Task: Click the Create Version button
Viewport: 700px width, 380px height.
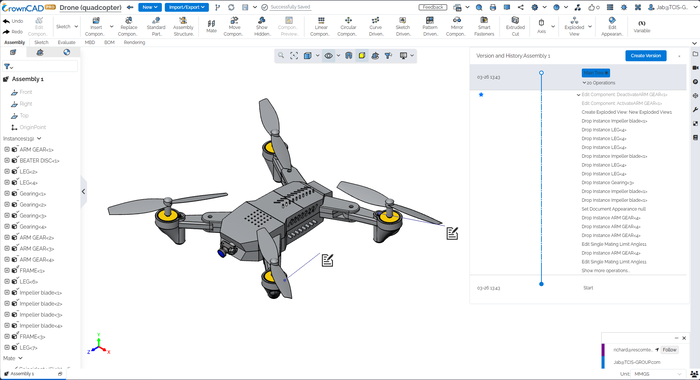Action: coord(646,55)
